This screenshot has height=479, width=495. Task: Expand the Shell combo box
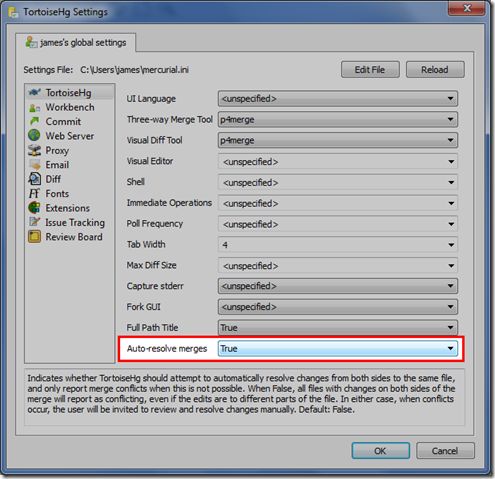pos(338,182)
